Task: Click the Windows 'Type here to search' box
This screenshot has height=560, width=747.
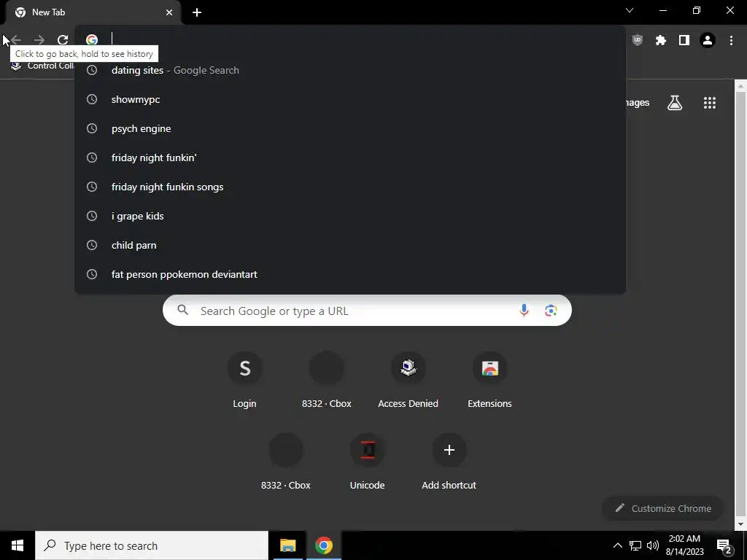Action: pos(152,545)
